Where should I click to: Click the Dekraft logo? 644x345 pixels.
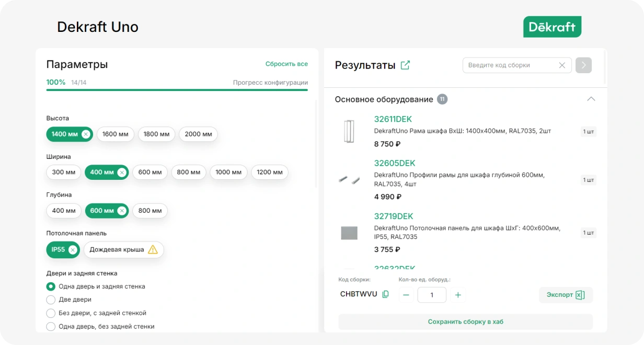tap(552, 27)
